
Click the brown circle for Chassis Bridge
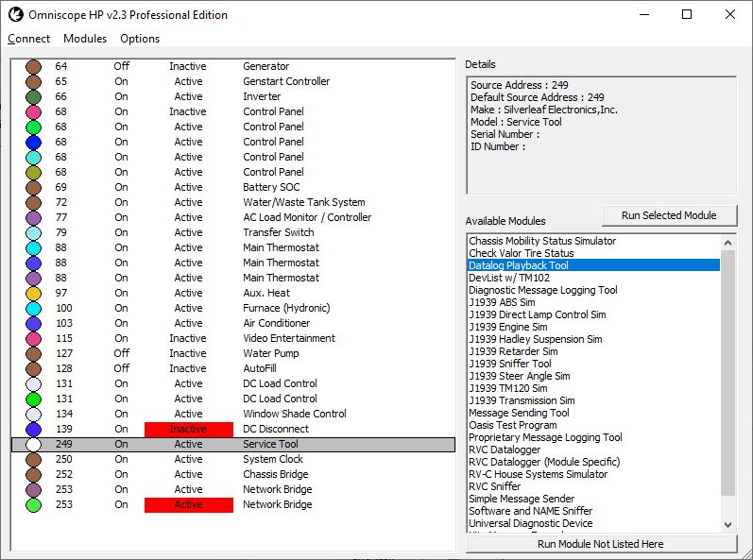(x=34, y=475)
